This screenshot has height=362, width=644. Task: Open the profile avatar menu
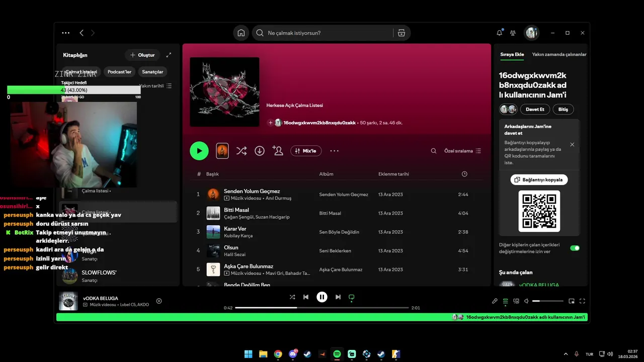coord(532,33)
